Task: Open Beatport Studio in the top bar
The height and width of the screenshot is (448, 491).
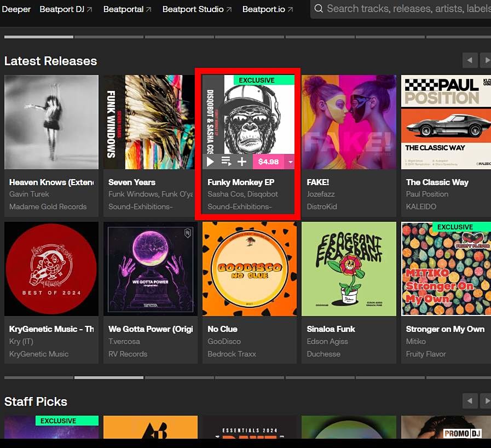Action: pyautogui.click(x=197, y=9)
